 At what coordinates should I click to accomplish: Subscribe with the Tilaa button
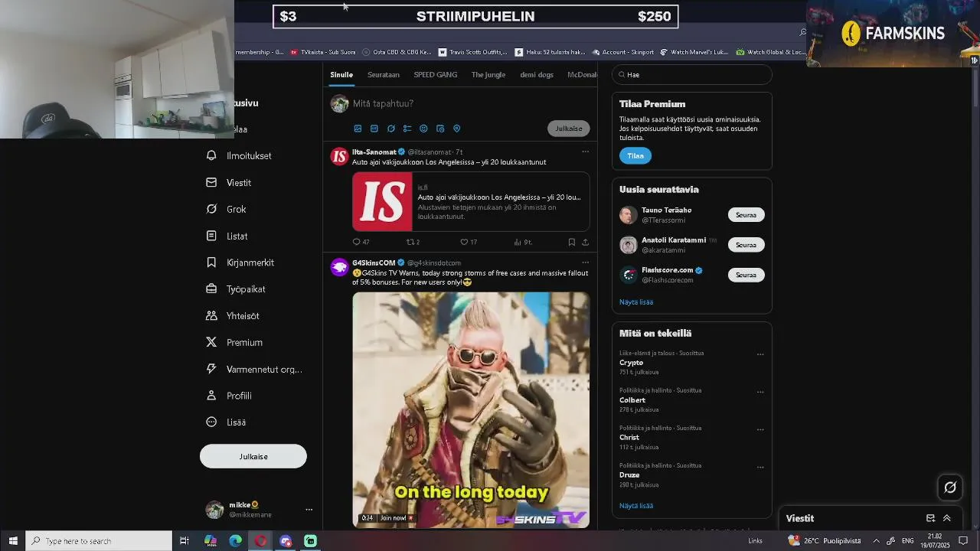(635, 156)
